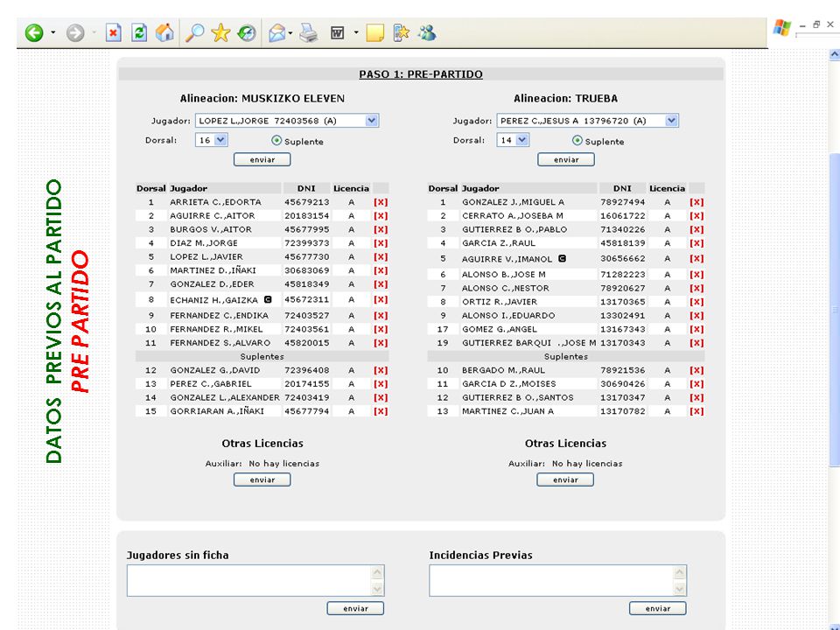Expand the Edit button dropdown arrow
Screen dimensions: 840x630
(356, 32)
